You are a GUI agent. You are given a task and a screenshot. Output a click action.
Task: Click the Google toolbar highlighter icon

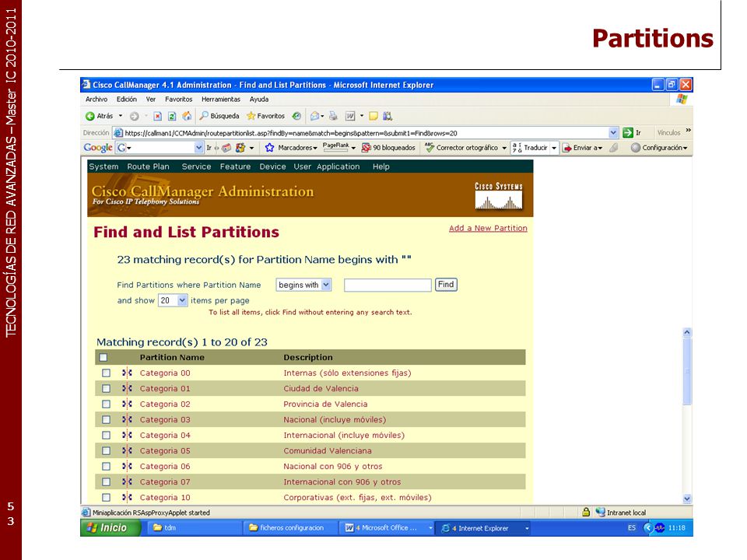(614, 148)
